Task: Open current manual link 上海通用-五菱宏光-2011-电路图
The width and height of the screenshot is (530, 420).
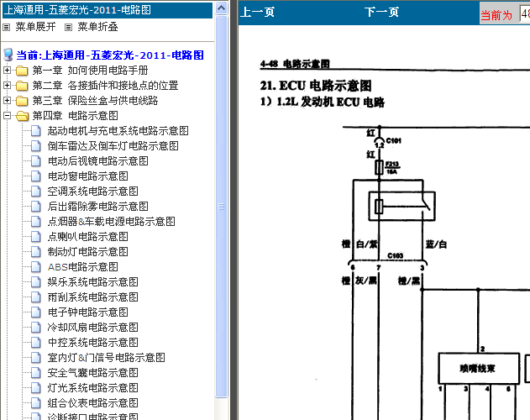Action: [x=110, y=55]
